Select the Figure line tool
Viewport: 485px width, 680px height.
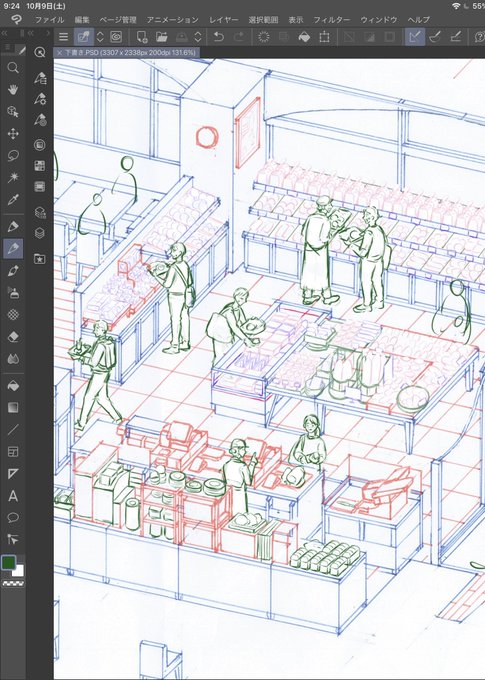13,430
